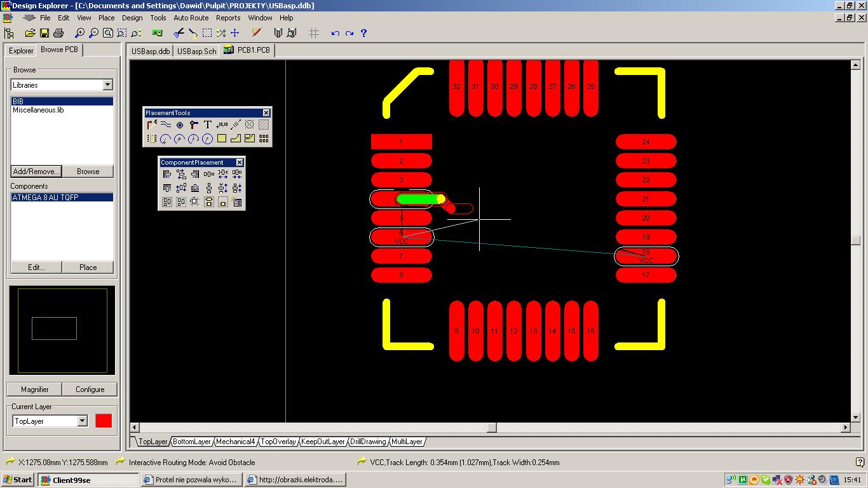
Task: Select the Place Pad tool in PlacementTools
Action: [180, 125]
